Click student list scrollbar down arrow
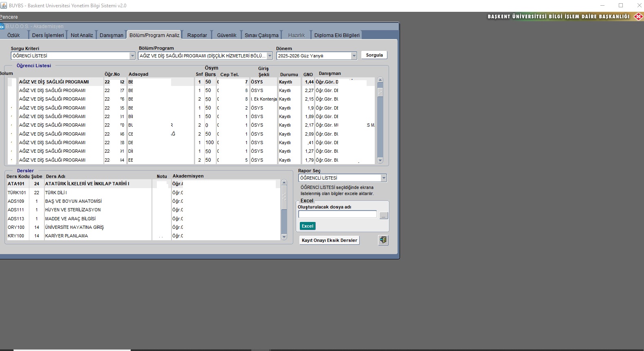644x351 pixels. click(380, 160)
